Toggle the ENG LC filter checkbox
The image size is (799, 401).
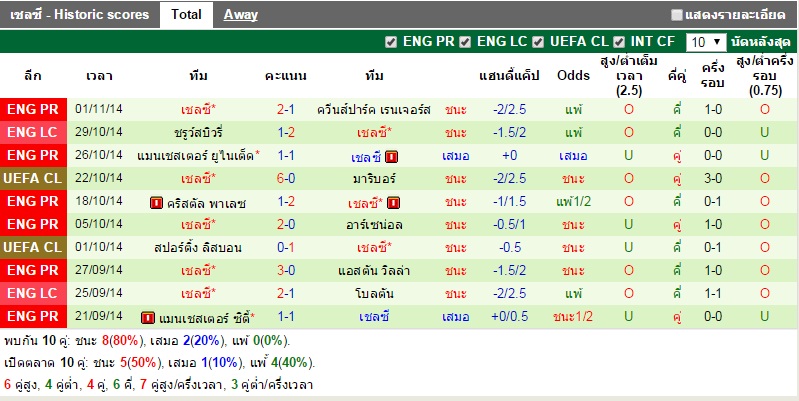pyautogui.click(x=465, y=42)
